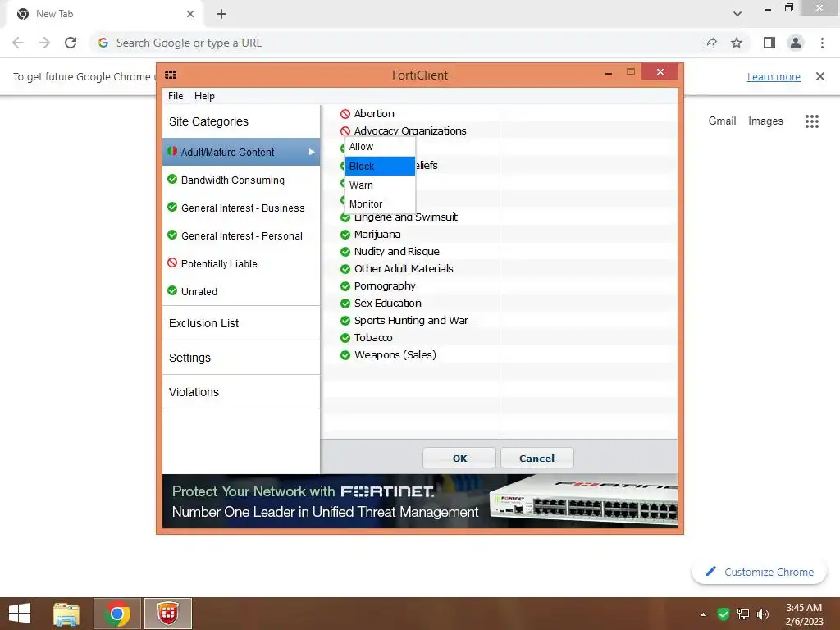Open the Gmail link
The width and height of the screenshot is (840, 630).
(x=722, y=121)
